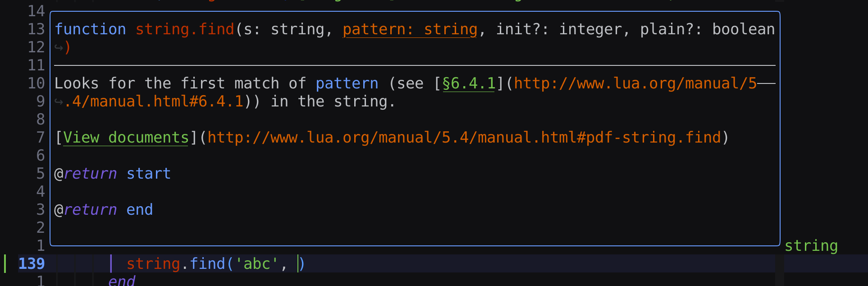Click the green 'string' text at right edge

coord(811,246)
